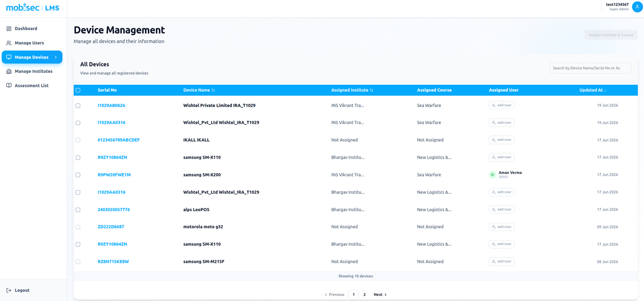Add User for alps LeoPOS device

pos(501,209)
